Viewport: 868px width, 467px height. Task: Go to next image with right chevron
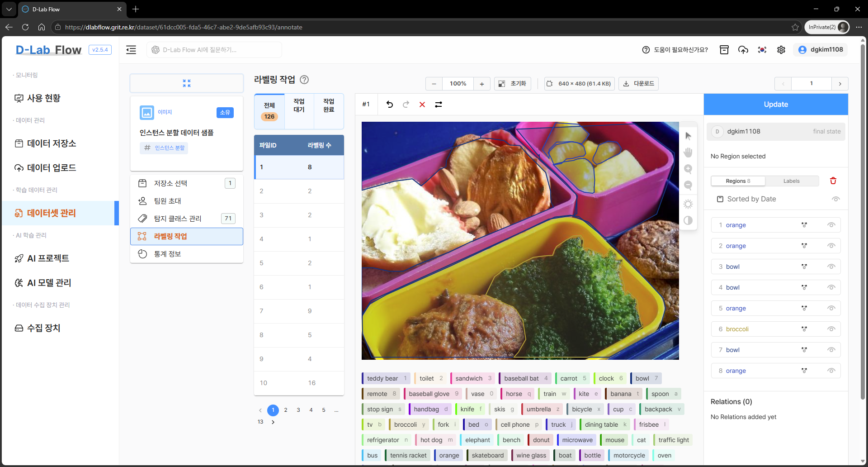840,84
